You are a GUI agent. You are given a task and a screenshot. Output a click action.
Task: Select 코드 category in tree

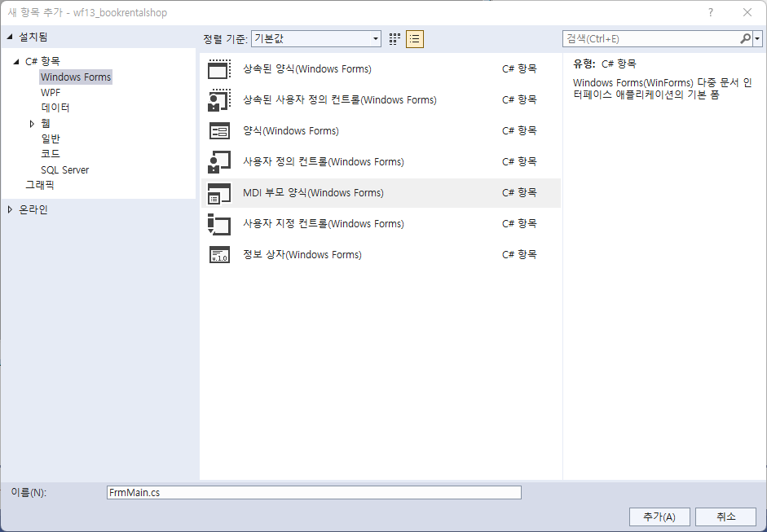click(x=51, y=154)
